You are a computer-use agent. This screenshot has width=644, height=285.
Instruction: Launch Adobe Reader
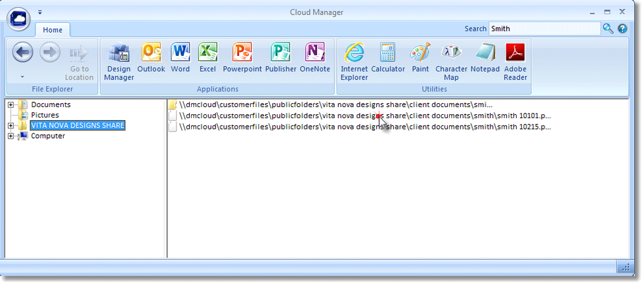tap(515, 61)
